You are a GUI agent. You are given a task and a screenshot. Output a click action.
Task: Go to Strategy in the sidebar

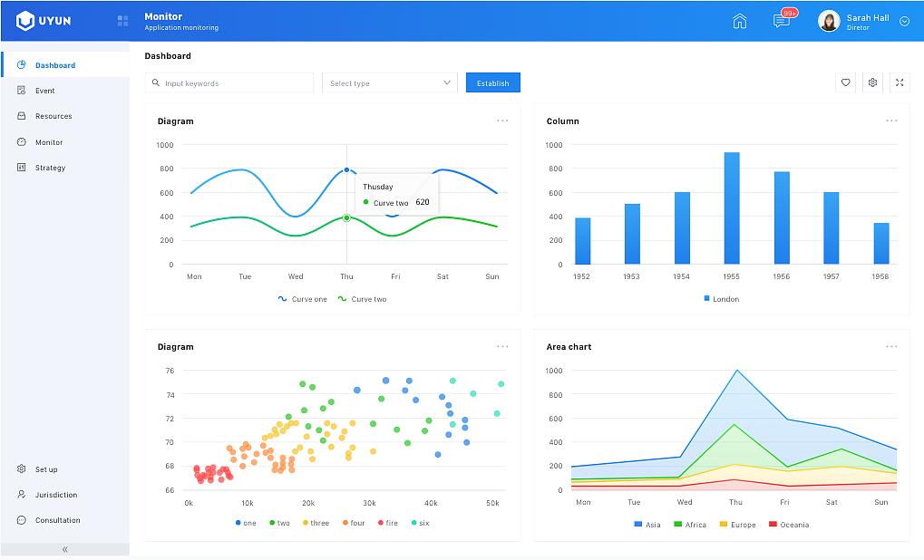click(x=50, y=168)
